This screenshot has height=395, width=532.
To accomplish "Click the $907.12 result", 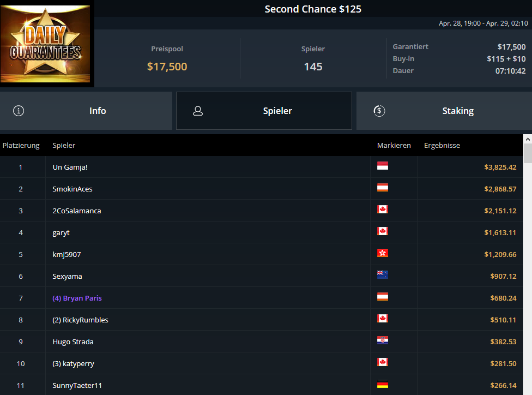I will 503,276.
